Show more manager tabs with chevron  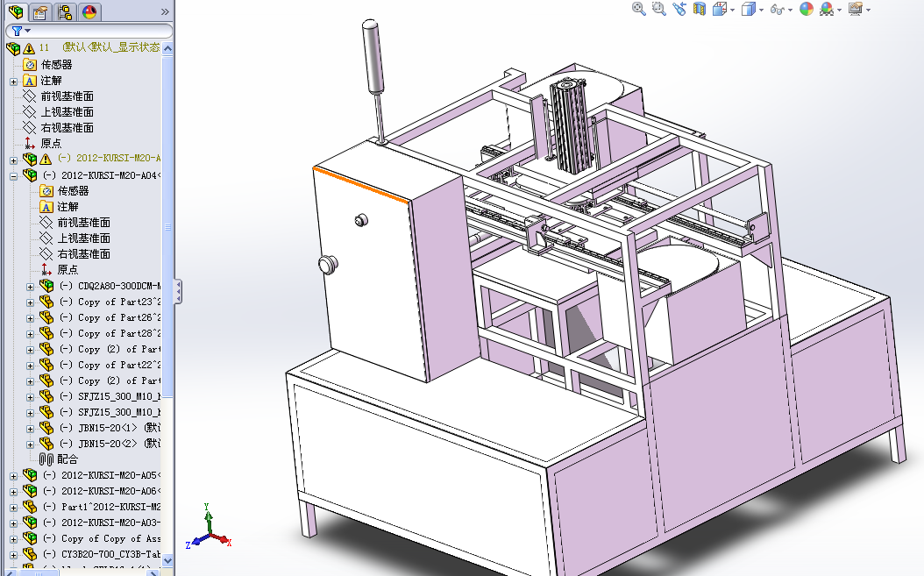[x=165, y=11]
